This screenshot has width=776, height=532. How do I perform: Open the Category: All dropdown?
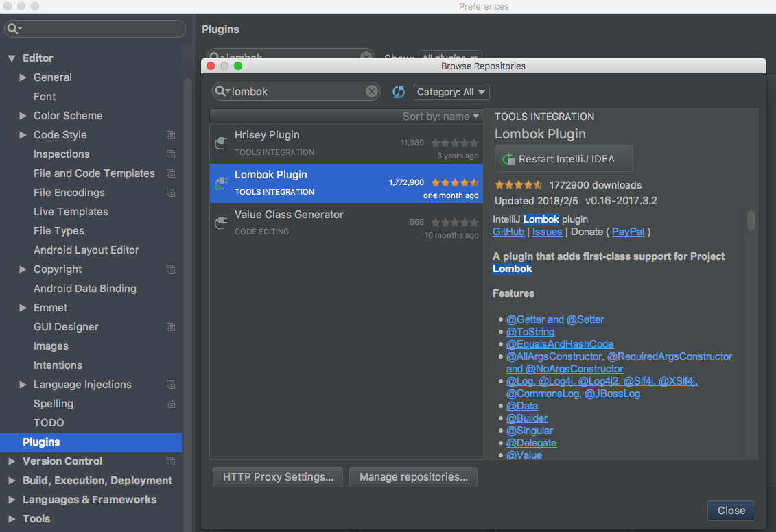(x=451, y=92)
